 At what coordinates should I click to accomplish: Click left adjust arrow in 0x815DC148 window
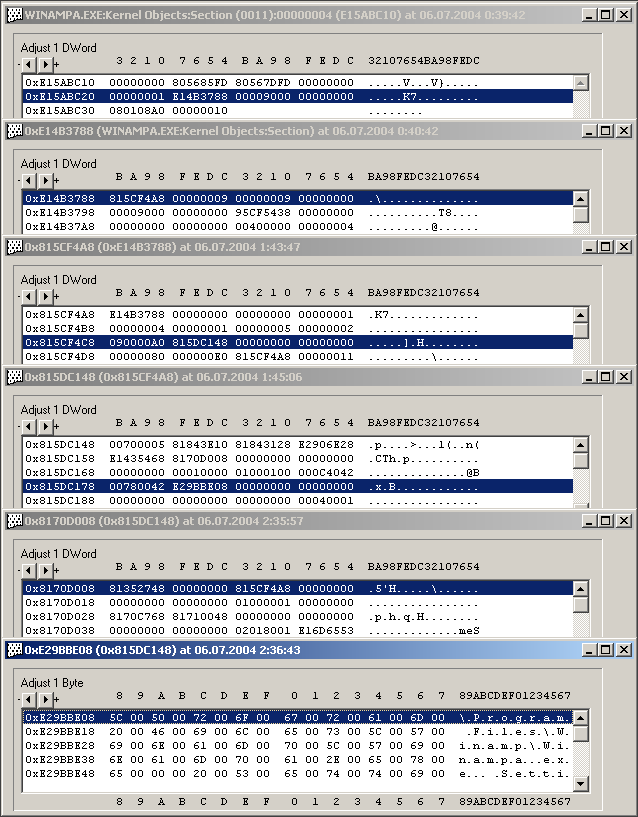28,426
